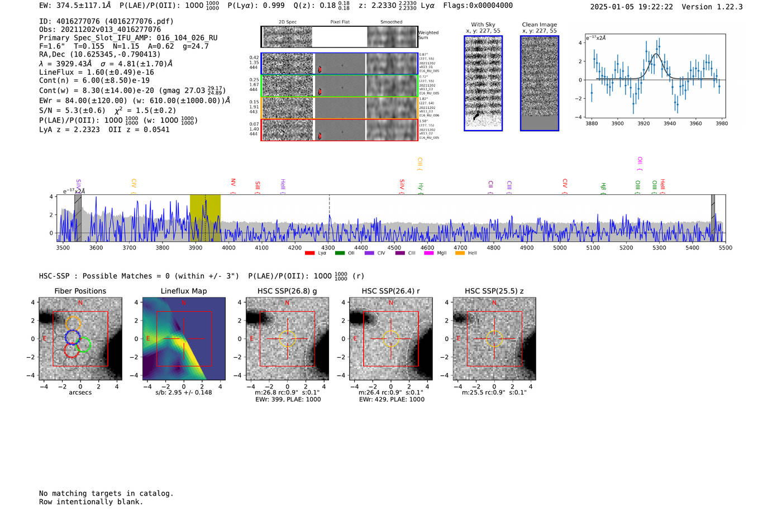Select the red CIV line marker

click(565, 186)
